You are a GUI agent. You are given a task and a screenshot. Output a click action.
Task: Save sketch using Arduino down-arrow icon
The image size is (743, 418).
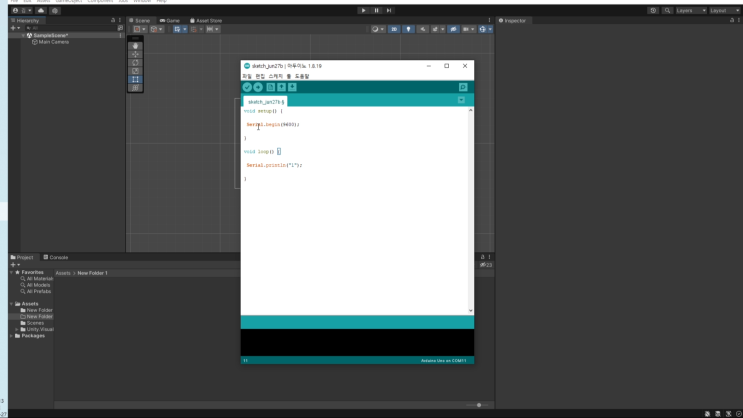[292, 87]
